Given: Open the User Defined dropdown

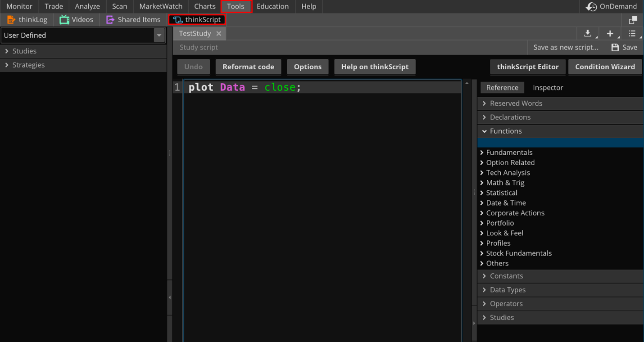Looking at the screenshot, I should 83,35.
